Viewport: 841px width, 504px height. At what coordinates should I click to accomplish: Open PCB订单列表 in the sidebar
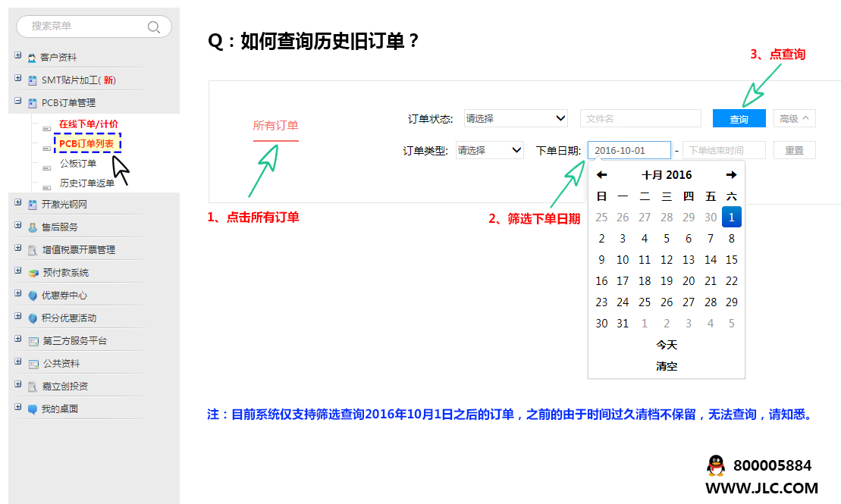86,143
